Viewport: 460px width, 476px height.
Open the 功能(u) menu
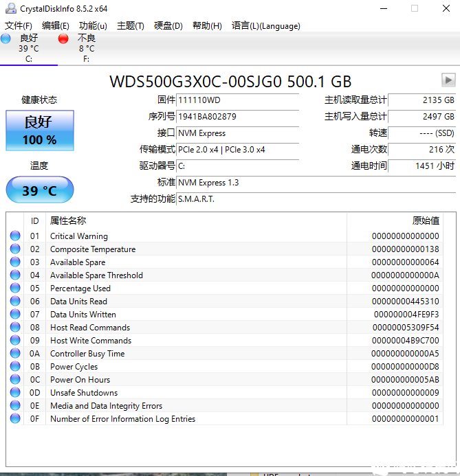click(93, 26)
